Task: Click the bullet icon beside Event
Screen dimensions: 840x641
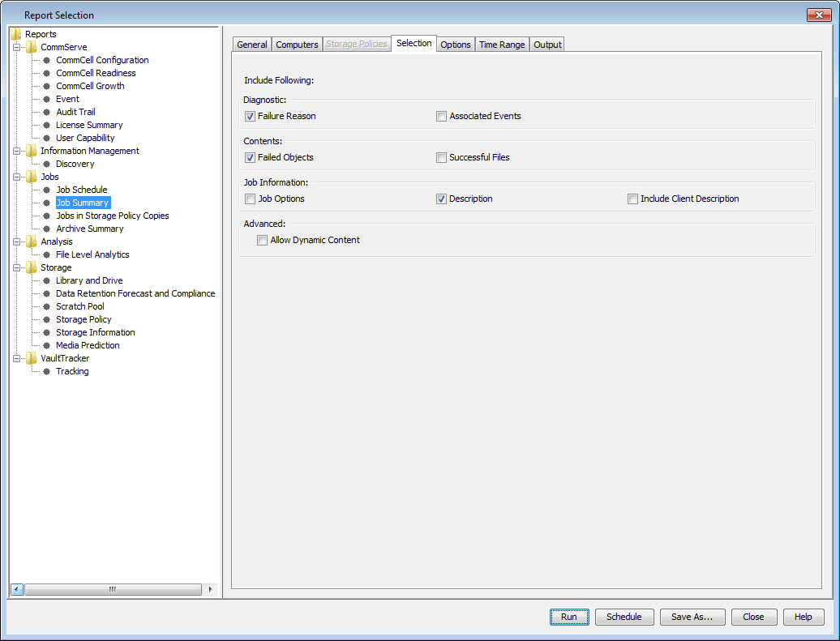Action: click(x=46, y=99)
